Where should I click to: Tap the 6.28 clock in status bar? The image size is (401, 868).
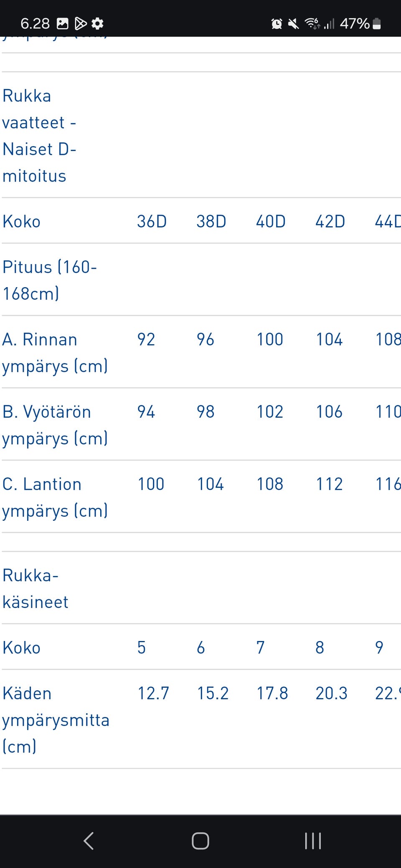tap(35, 23)
